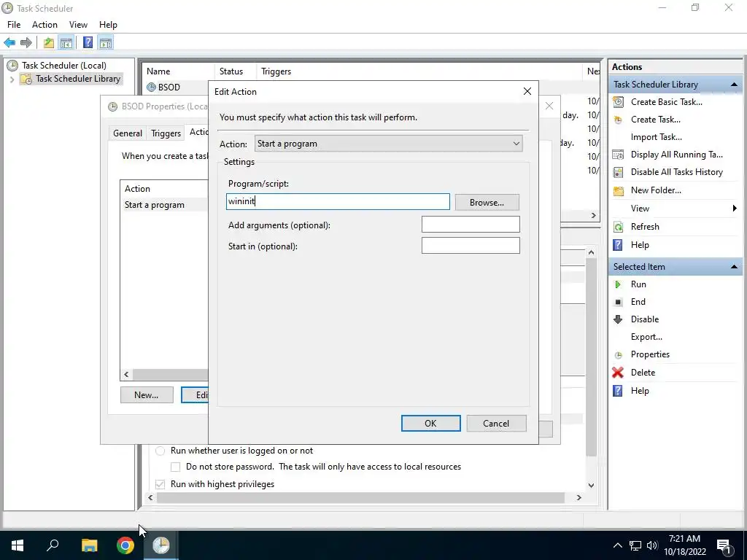747x560 pixels.
Task: Open the View menu
Action: (78, 25)
